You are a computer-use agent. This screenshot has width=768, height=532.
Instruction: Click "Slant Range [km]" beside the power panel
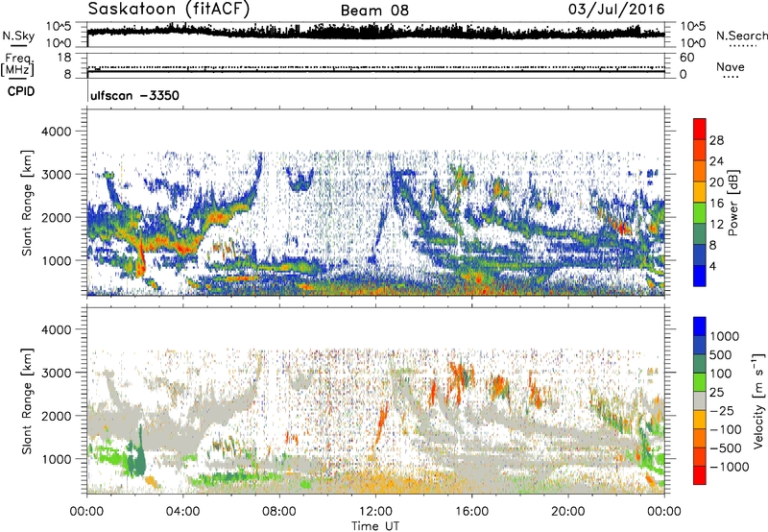(x=27, y=203)
